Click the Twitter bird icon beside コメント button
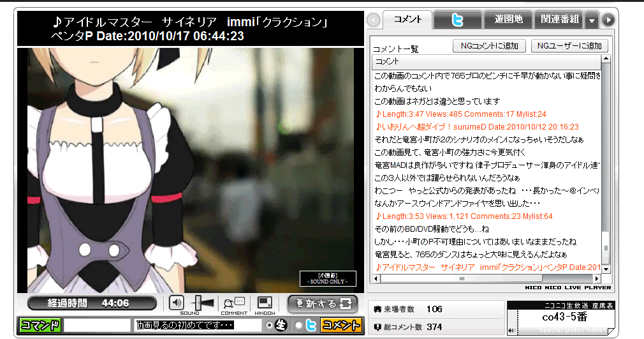The height and width of the screenshot is (339, 644). pyautogui.click(x=311, y=326)
